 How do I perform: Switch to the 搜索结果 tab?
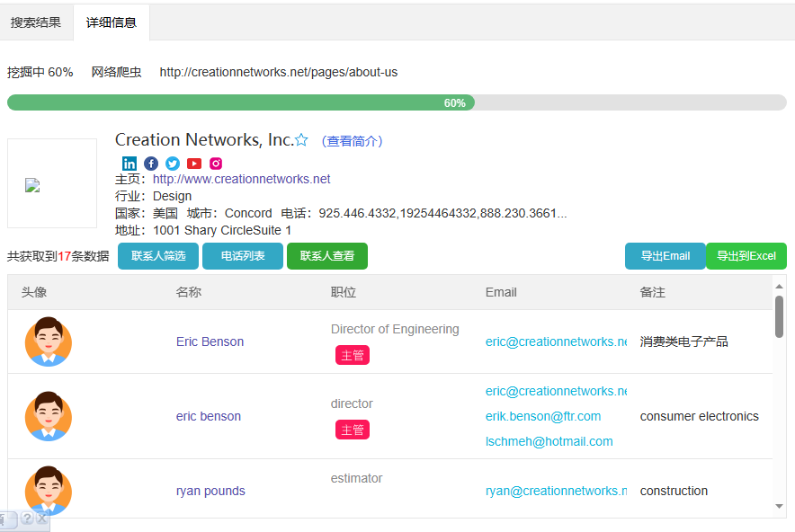point(36,22)
